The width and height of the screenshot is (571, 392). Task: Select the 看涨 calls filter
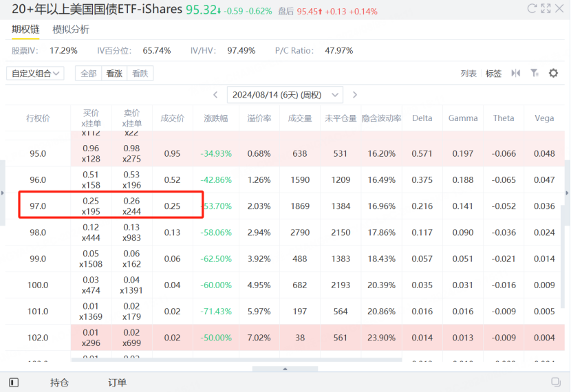pos(114,73)
